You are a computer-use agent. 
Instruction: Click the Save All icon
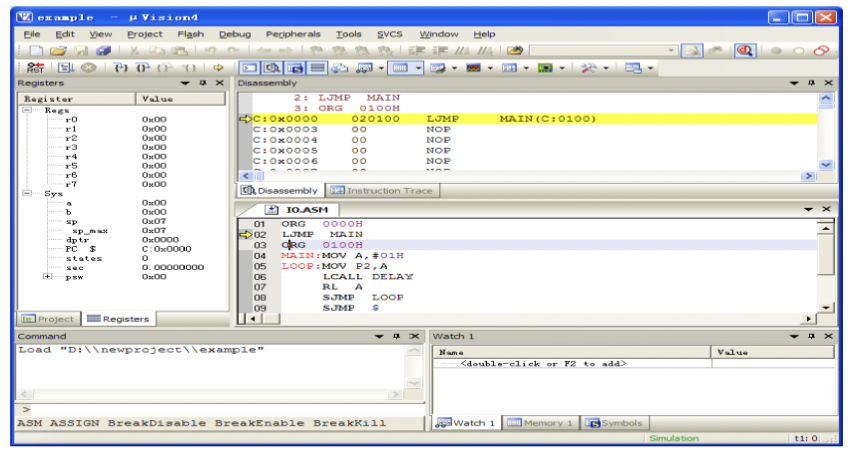click(x=103, y=51)
